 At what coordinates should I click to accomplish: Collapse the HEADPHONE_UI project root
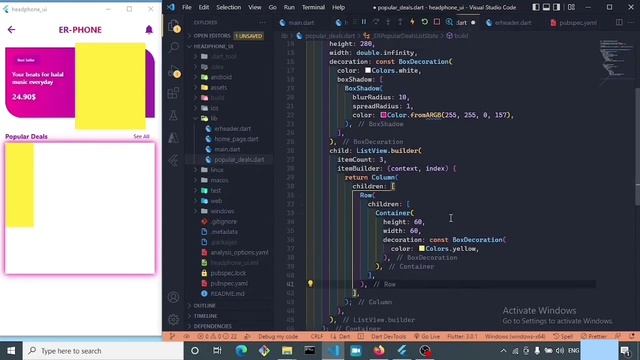click(x=213, y=46)
